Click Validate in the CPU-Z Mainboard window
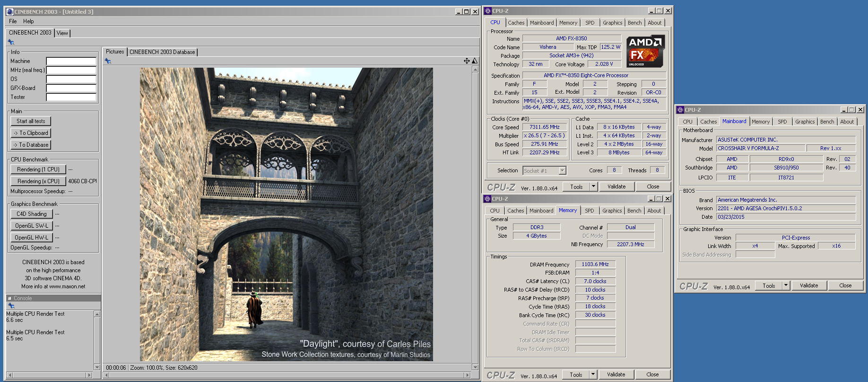The image size is (868, 382). click(809, 285)
